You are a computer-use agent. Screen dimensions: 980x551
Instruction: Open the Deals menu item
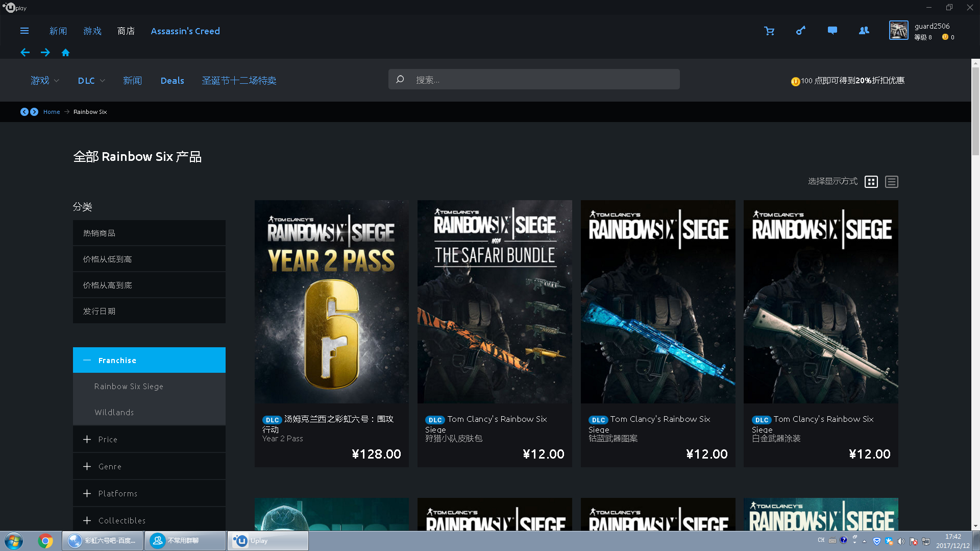point(172,81)
